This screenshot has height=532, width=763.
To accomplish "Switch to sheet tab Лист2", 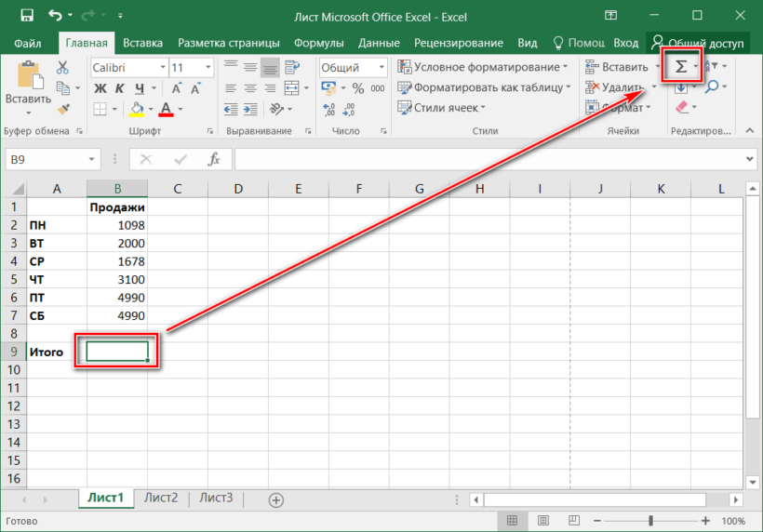I will pyautogui.click(x=161, y=498).
